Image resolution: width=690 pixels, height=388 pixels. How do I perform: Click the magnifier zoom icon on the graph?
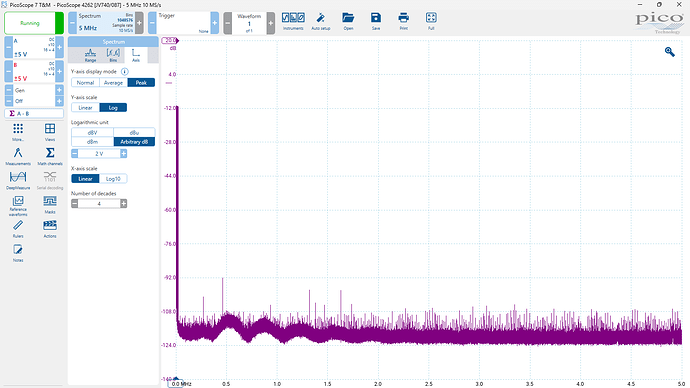[669, 52]
